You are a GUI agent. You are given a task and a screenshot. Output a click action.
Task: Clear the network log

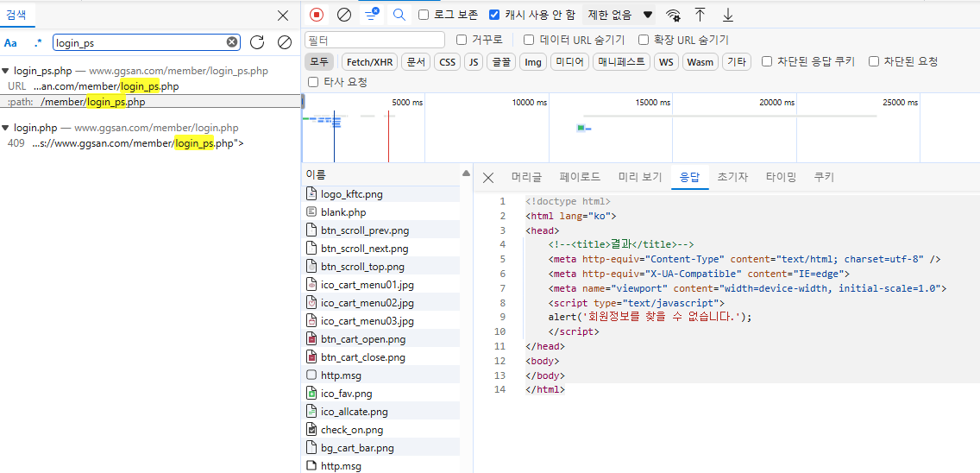click(x=343, y=15)
